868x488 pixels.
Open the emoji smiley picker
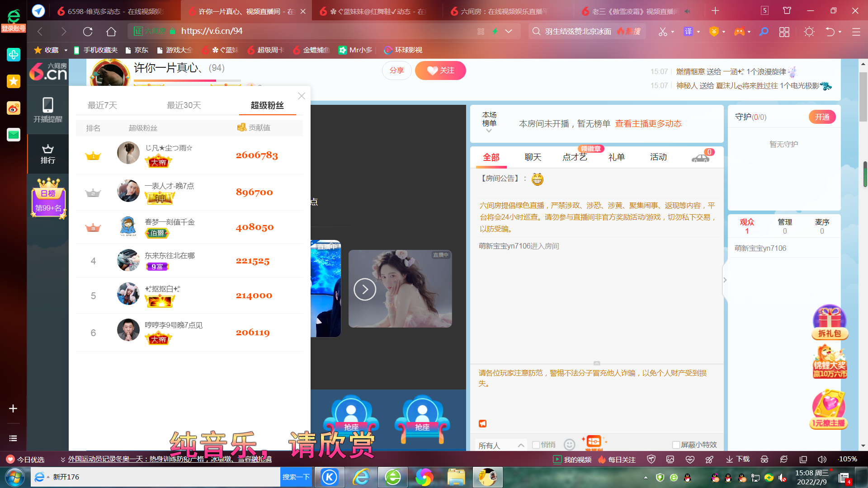pos(570,445)
